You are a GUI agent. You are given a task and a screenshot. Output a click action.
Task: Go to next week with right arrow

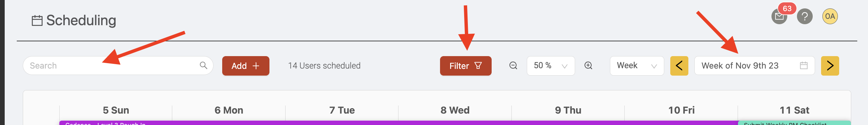(x=830, y=66)
